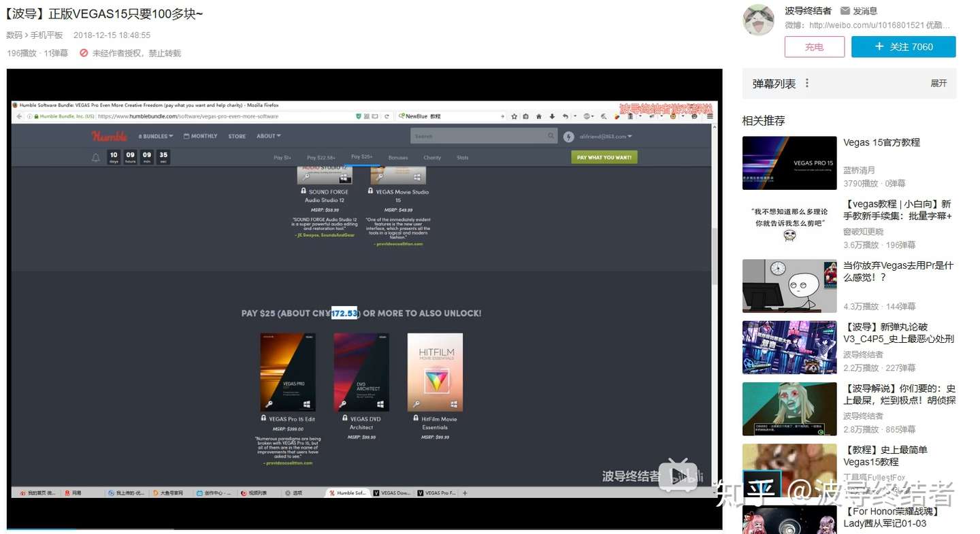
Task: Click the 充电 button
Action: pyautogui.click(x=815, y=47)
